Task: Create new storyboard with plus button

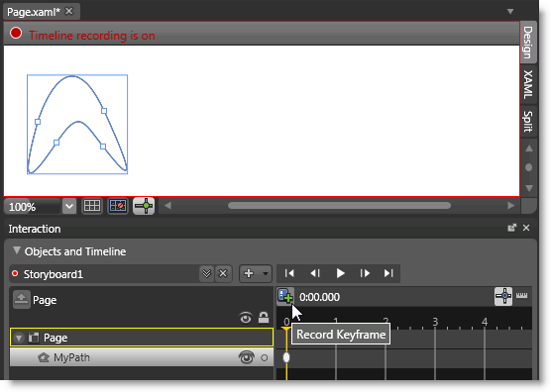Action: click(249, 273)
